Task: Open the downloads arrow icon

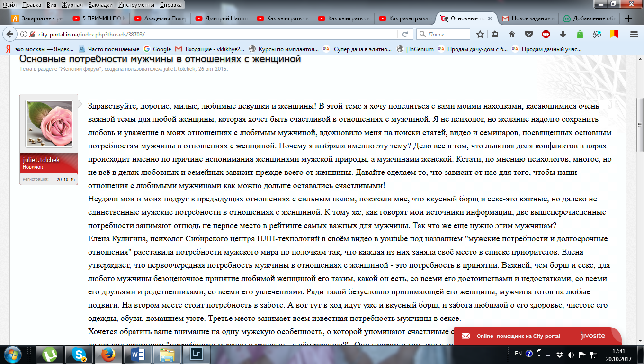Action: (563, 35)
